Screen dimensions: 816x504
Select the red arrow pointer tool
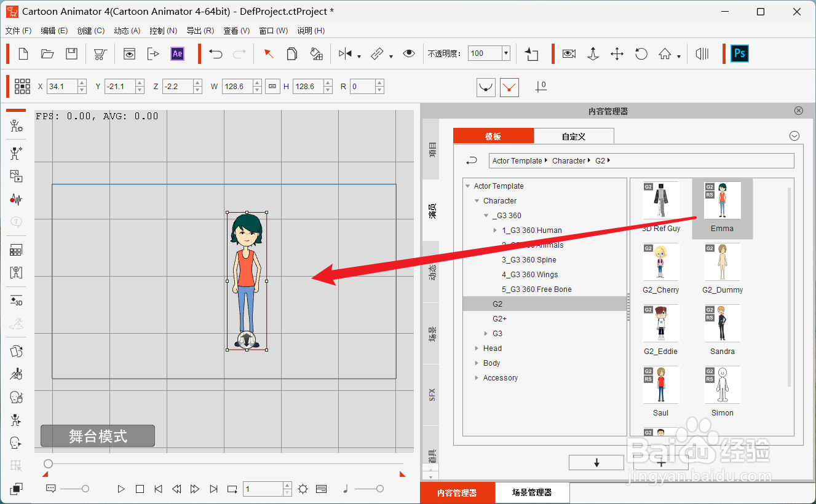[x=269, y=54]
